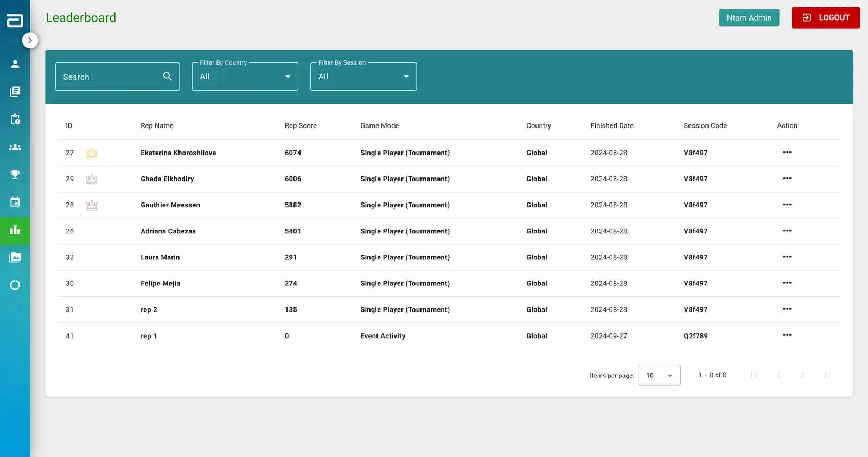Click the 1 – 8 of 8 range label
The image size is (868, 457).
pyautogui.click(x=712, y=375)
